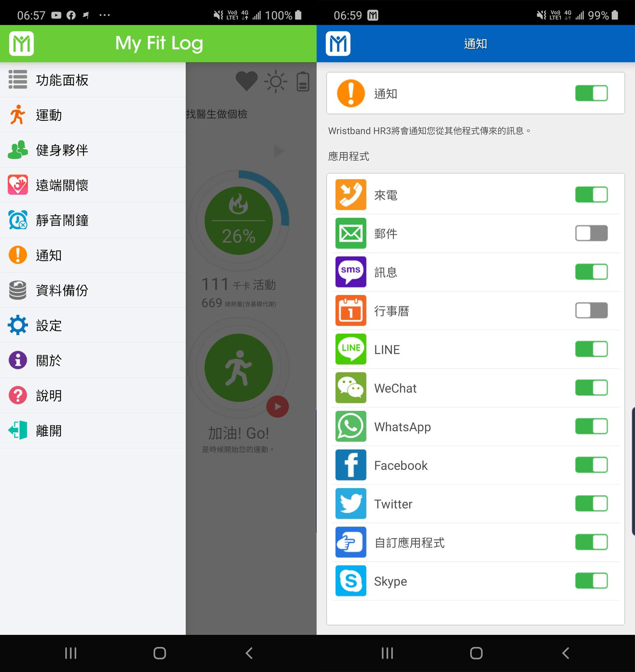
Task: Tap left phone recent apps button
Action: [71, 653]
